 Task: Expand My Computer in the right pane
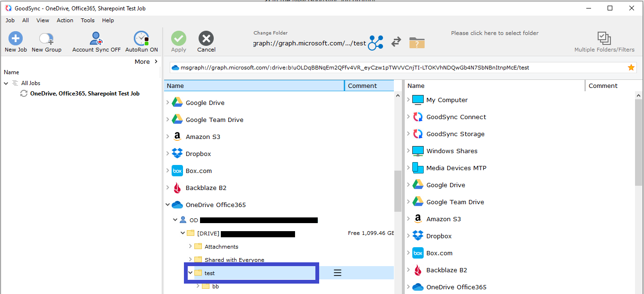(409, 100)
